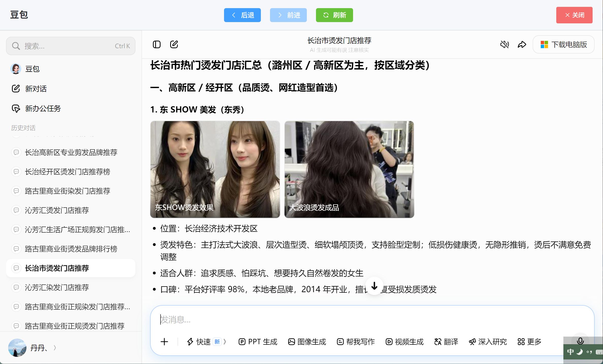Open 帮我写作 tool
The height and width of the screenshot is (364, 603).
(x=356, y=342)
